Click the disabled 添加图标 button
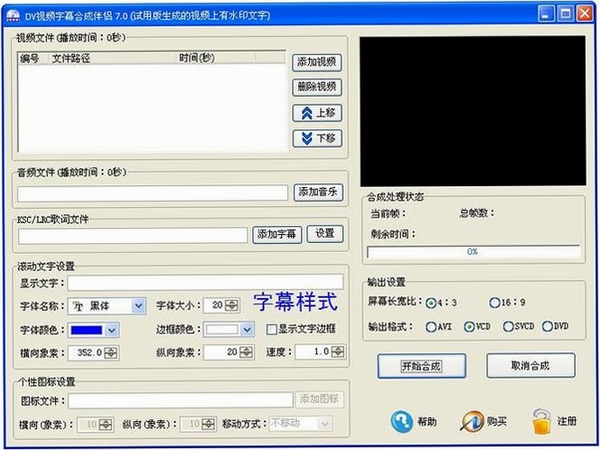Image resolution: width=600 pixels, height=450 pixels. tap(319, 399)
